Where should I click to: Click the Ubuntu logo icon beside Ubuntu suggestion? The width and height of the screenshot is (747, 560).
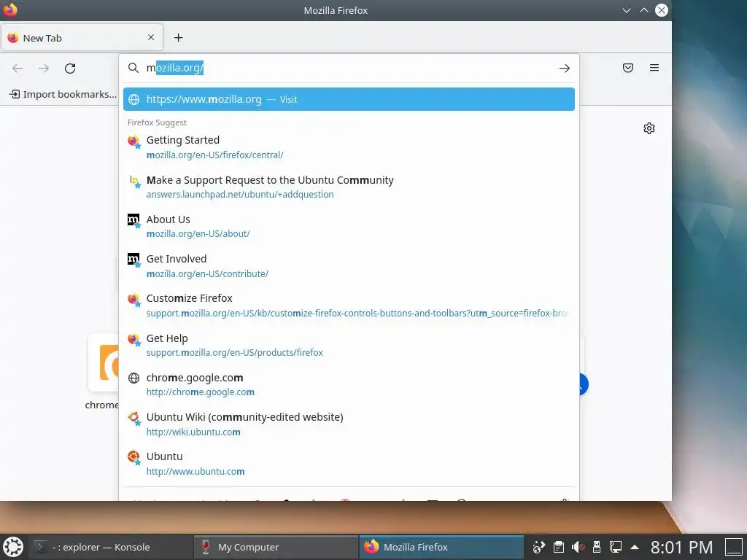[x=134, y=457]
